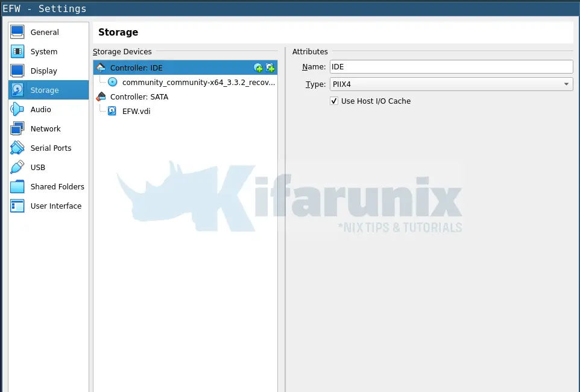
Task: Open the General settings page
Action: (48, 32)
